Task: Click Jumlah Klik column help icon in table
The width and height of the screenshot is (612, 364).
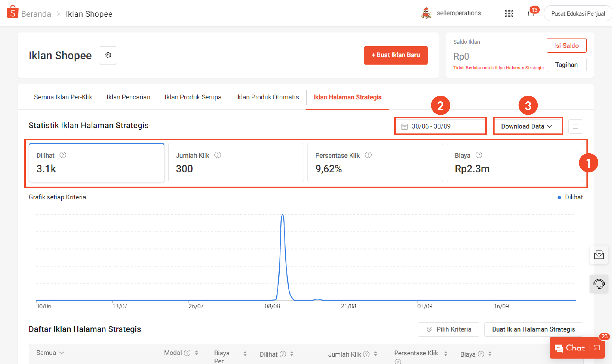Action: (x=366, y=354)
